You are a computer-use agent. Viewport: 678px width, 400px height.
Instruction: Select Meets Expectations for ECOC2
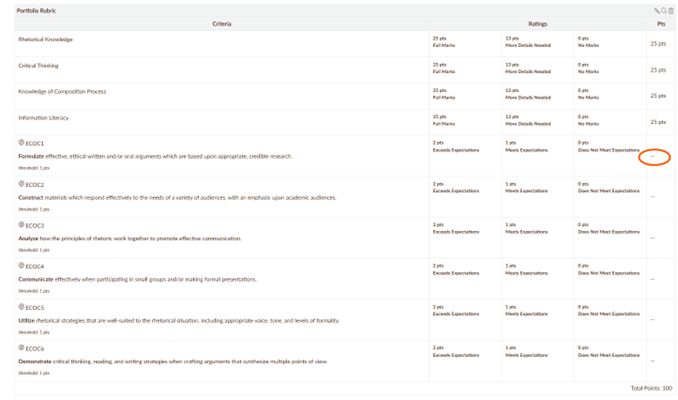point(526,191)
